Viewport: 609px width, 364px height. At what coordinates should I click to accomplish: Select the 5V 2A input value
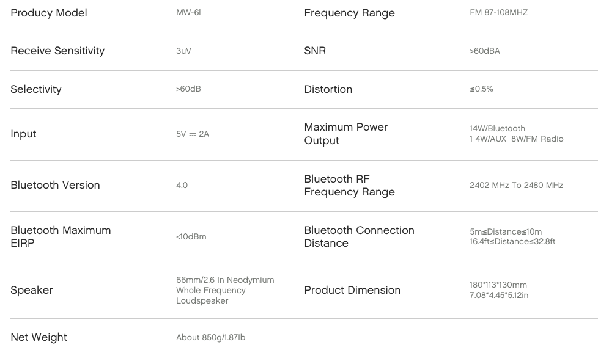click(x=193, y=134)
